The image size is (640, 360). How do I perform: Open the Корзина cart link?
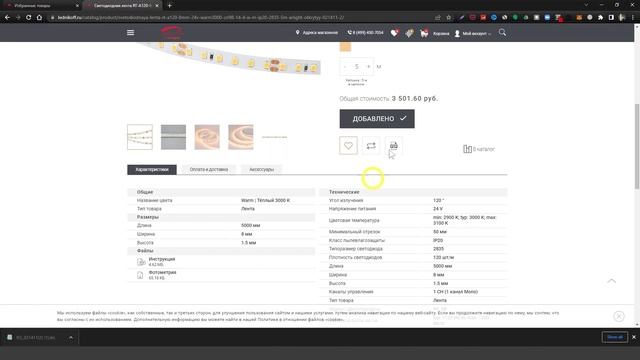coord(441,33)
